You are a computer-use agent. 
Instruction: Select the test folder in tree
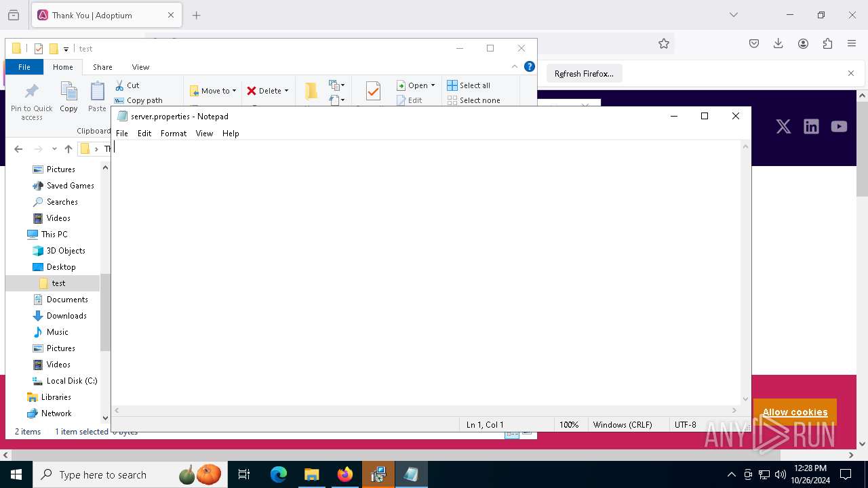click(52, 283)
